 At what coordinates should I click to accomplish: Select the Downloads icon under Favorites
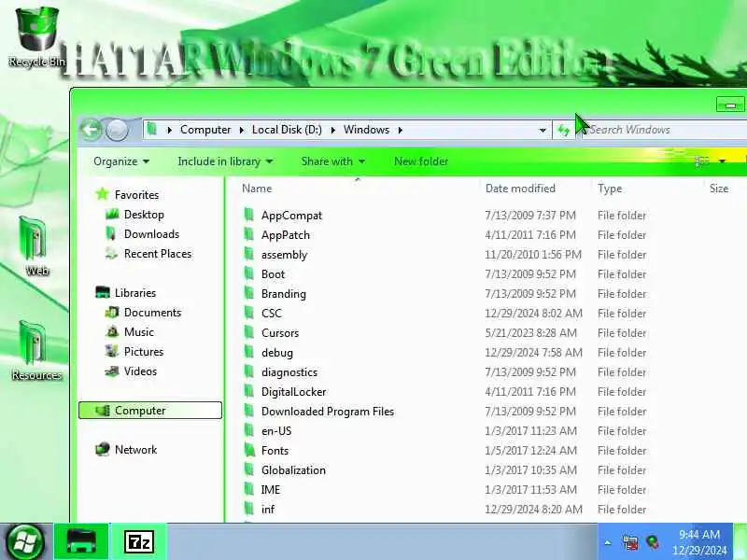click(110, 234)
